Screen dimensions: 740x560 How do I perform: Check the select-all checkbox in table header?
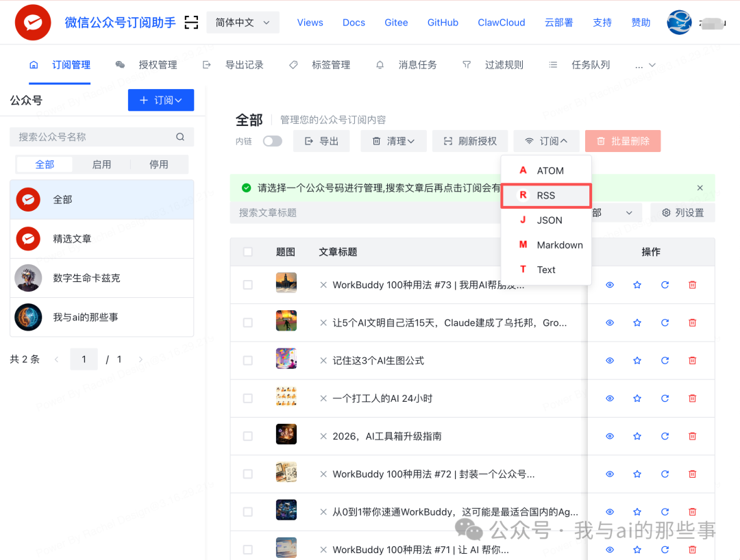(x=248, y=252)
